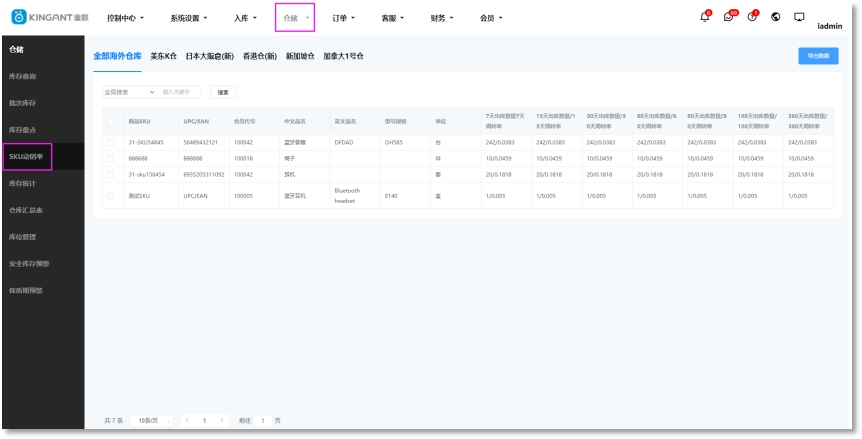Go to next page arrow
Screen dimensions: 862x439
pos(222,420)
